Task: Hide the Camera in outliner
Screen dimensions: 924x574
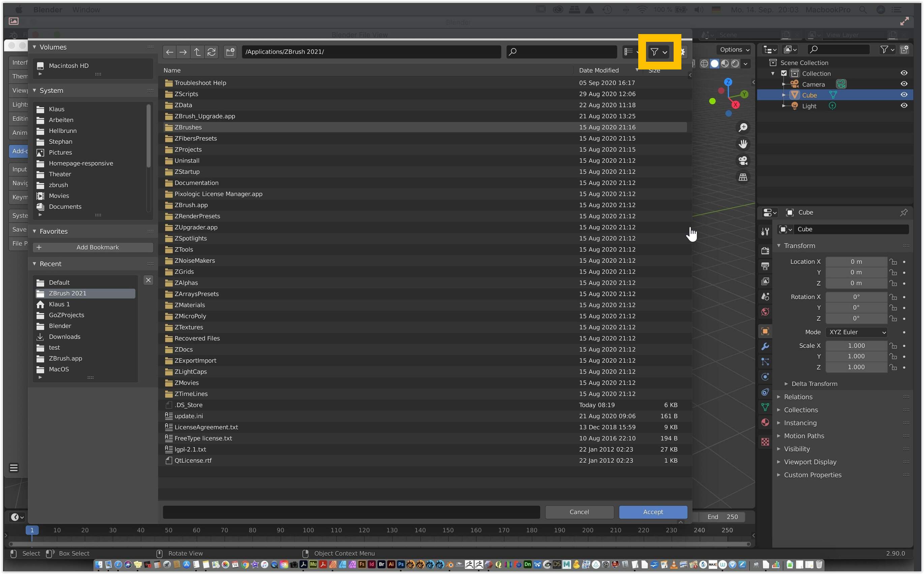Action: point(904,84)
